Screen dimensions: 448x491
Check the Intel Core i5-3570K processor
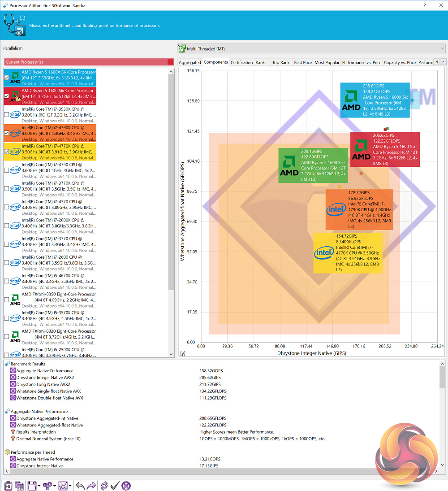(6, 318)
